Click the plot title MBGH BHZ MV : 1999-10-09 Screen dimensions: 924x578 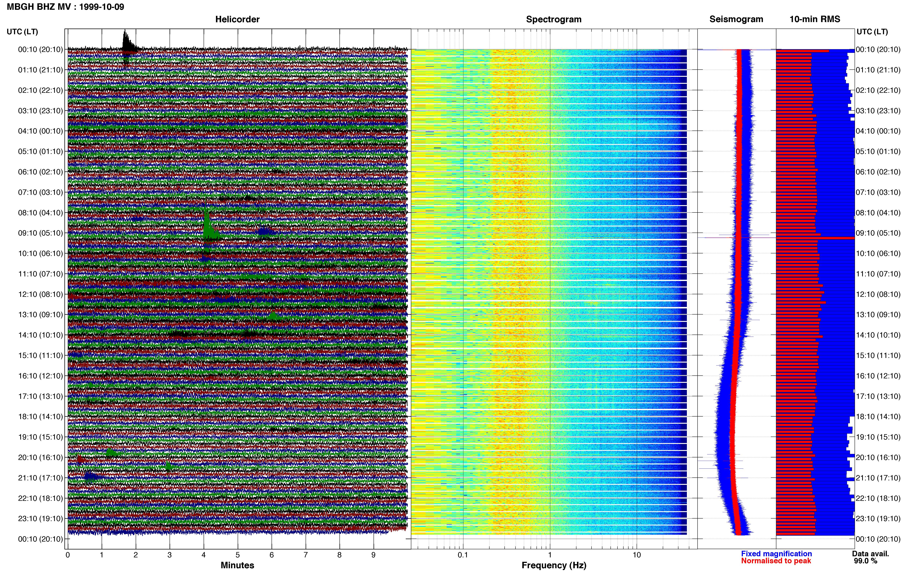65,7
